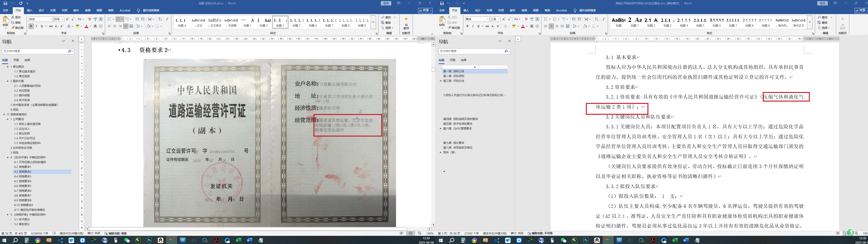Toggle Bold in the 海城公司 window
Image resolution: width=868 pixels, height=244 pixels.
[x=467, y=26]
